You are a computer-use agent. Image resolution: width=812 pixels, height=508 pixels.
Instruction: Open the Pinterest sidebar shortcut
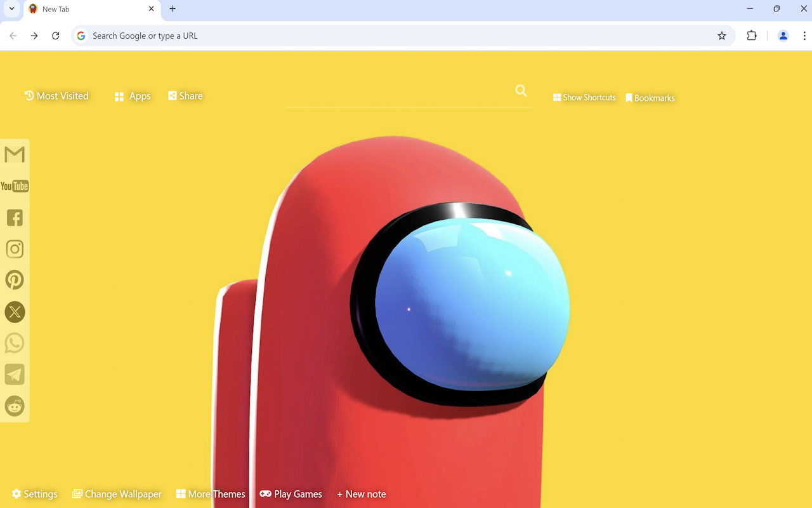click(15, 280)
